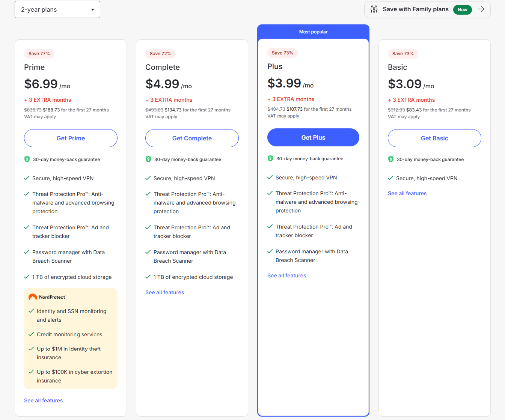The height and width of the screenshot is (420, 505).
Task: Click the $4.99 /mo price
Action: tap(169, 84)
